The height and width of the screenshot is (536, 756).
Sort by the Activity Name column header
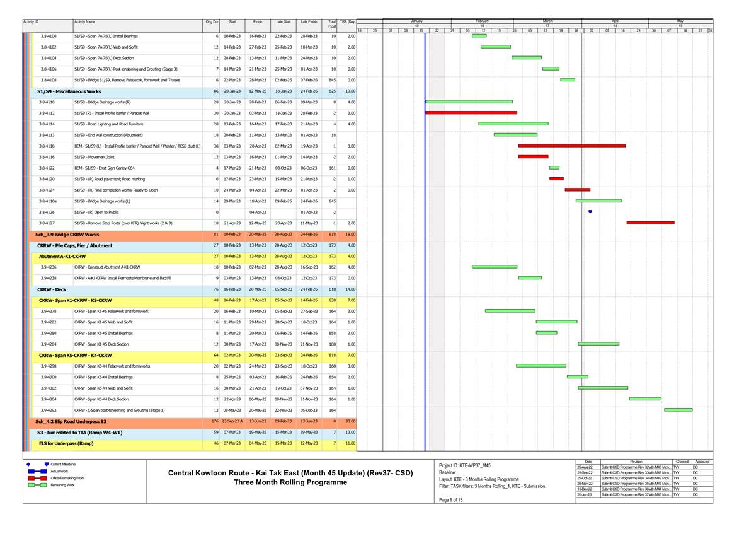click(x=137, y=22)
